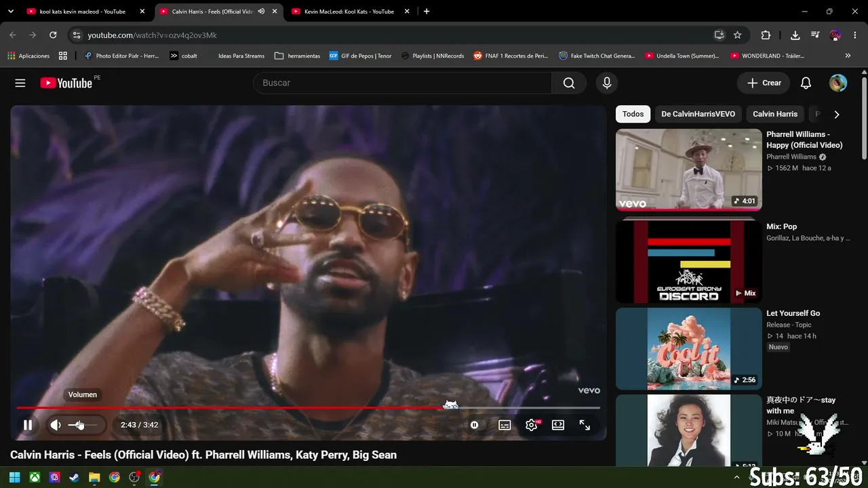Launch Steam from the taskbar

(75, 477)
